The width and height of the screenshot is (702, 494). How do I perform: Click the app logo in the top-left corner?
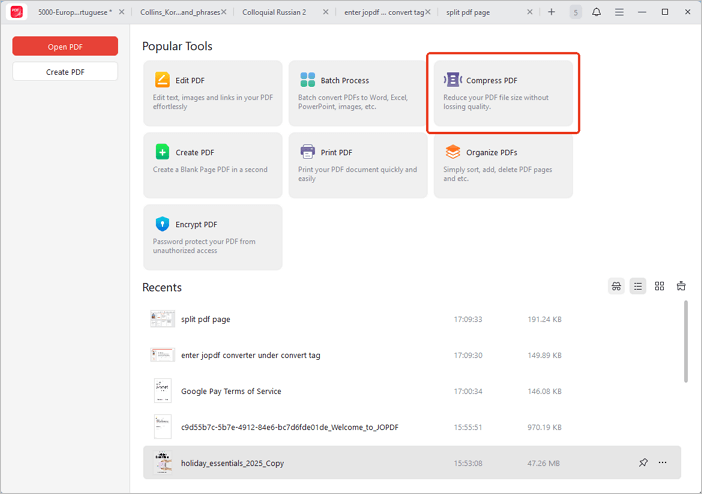pos(16,12)
